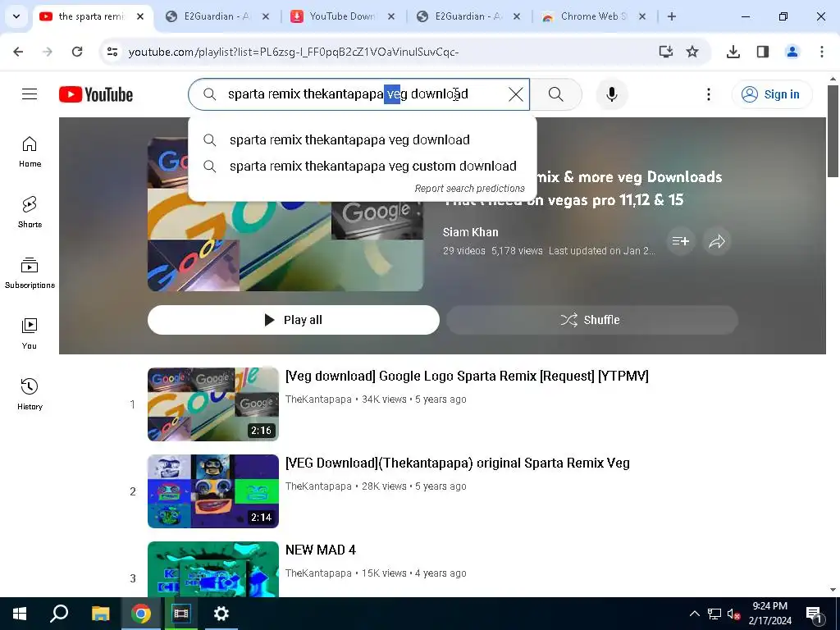The image size is (840, 630).
Task: Open Subscriptions in the sidebar
Action: coord(30,272)
